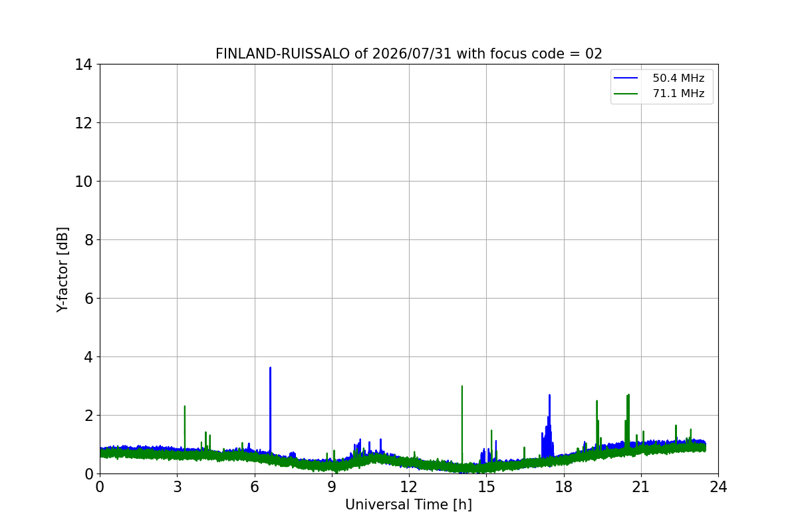798x532 pixels.
Task: Click the green double peak near 20.5 h
Action: 628,396
